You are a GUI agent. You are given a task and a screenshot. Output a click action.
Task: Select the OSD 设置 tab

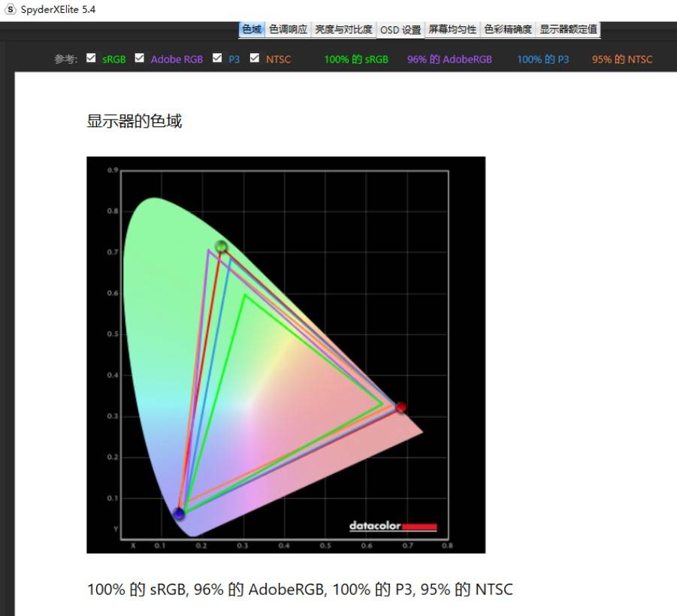pyautogui.click(x=400, y=30)
